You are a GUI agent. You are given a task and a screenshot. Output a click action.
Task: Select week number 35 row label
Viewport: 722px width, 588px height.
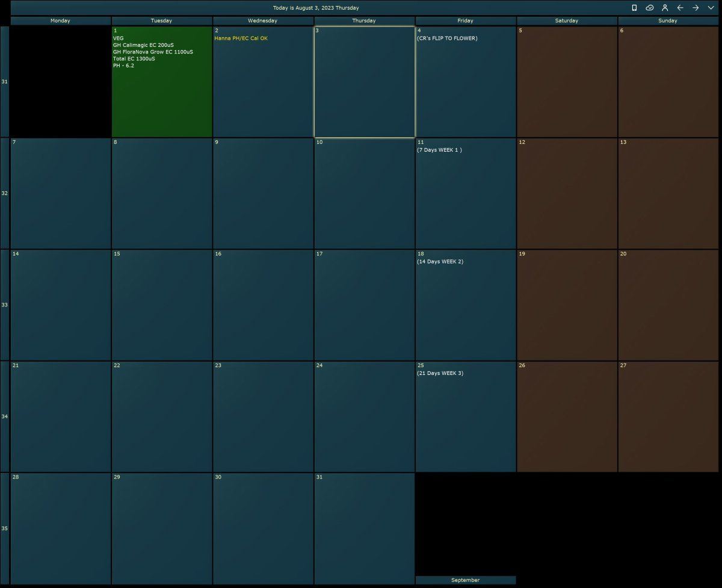click(x=5, y=528)
